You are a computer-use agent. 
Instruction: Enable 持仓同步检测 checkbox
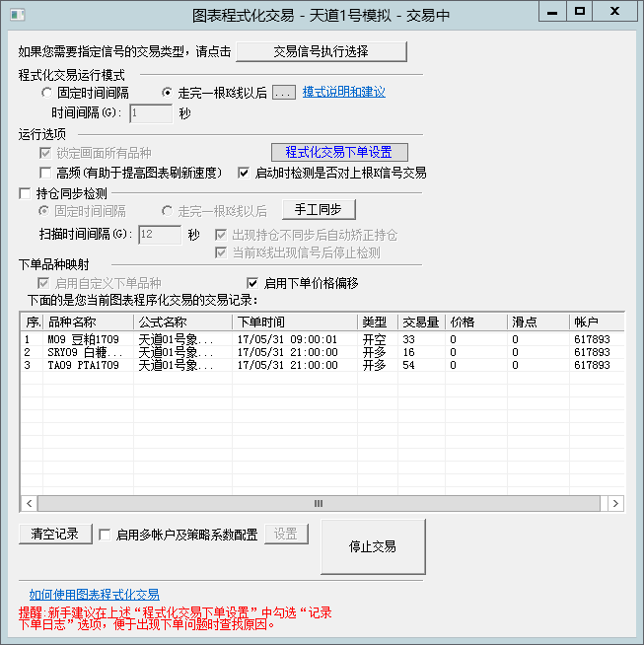click(x=25, y=193)
